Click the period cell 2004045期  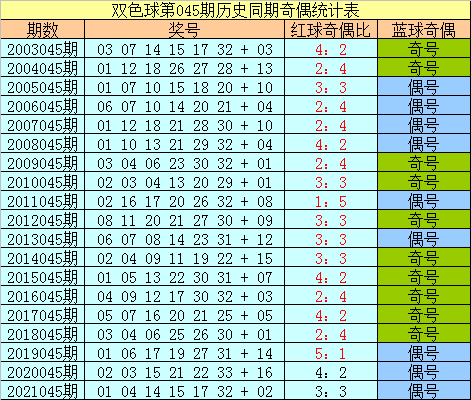(42, 68)
